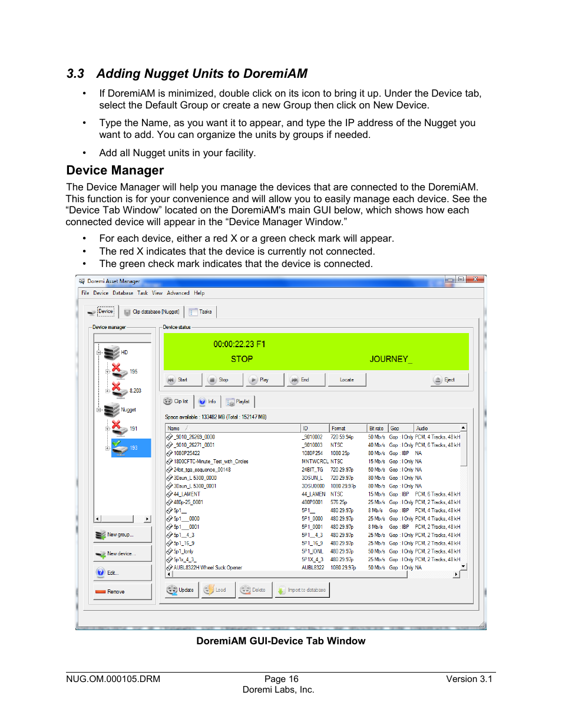Click the Start transport button
This screenshot has height=728, width=562.
(182, 380)
